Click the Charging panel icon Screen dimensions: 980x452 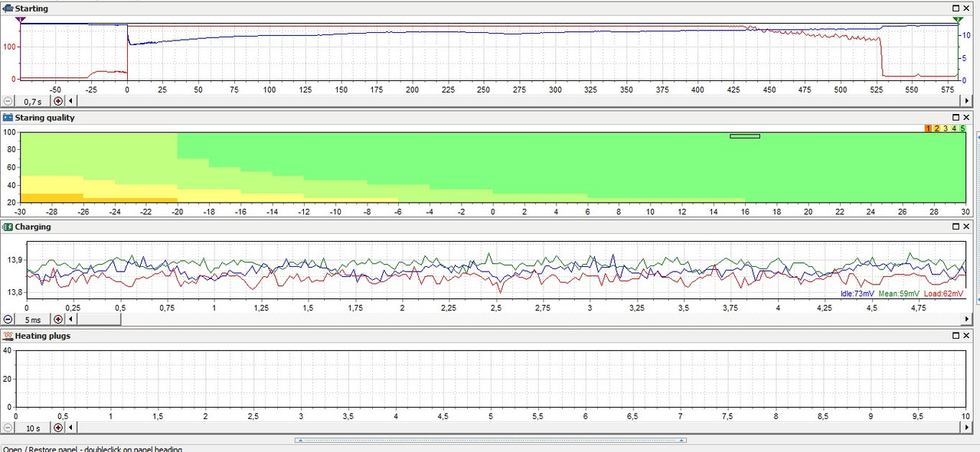[x=8, y=226]
